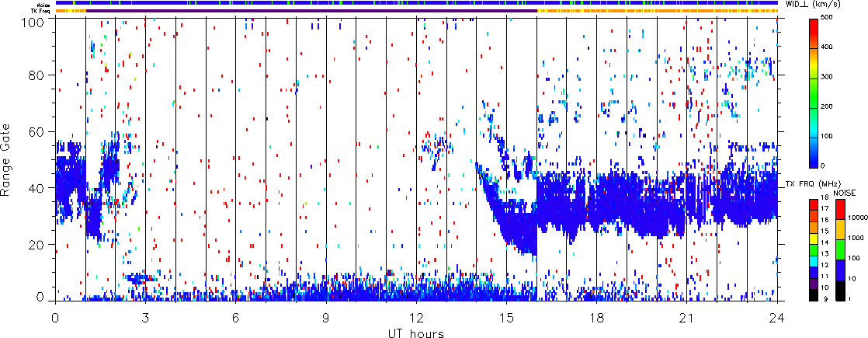Click the '1000' label on the NOISE legend
The width and height of the screenshot is (868, 338).
click(x=856, y=239)
